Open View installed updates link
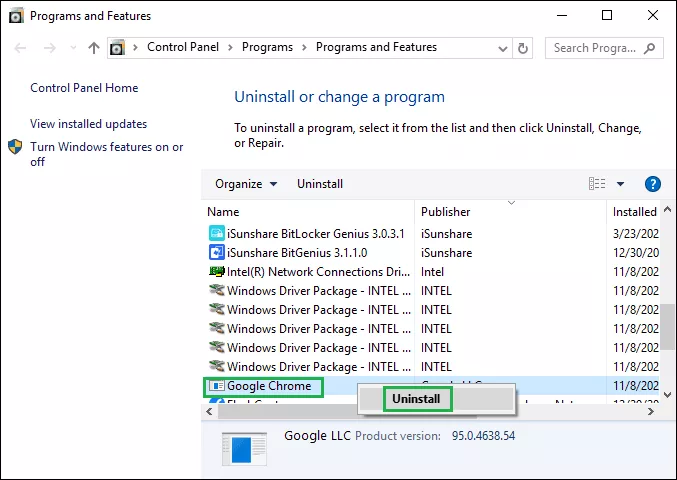Screen dimensions: 677x480 [89, 124]
